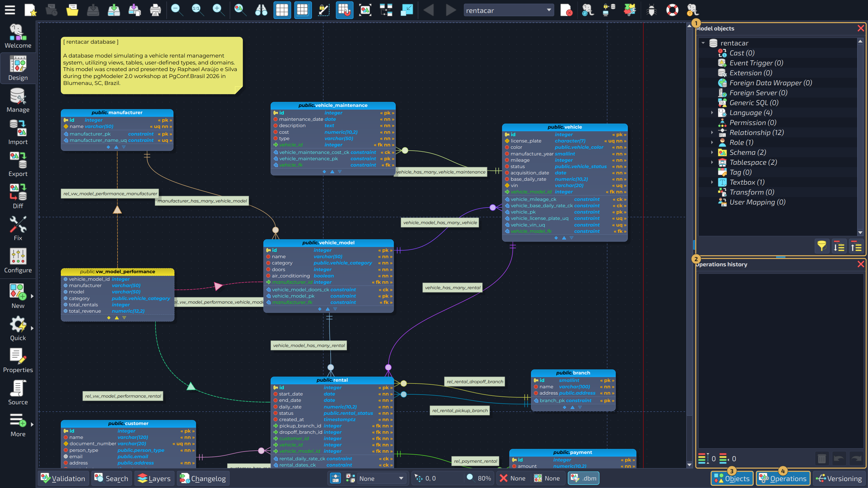The width and height of the screenshot is (868, 488).
Task: Expand the Tablespace (2) tree node
Action: (x=712, y=162)
